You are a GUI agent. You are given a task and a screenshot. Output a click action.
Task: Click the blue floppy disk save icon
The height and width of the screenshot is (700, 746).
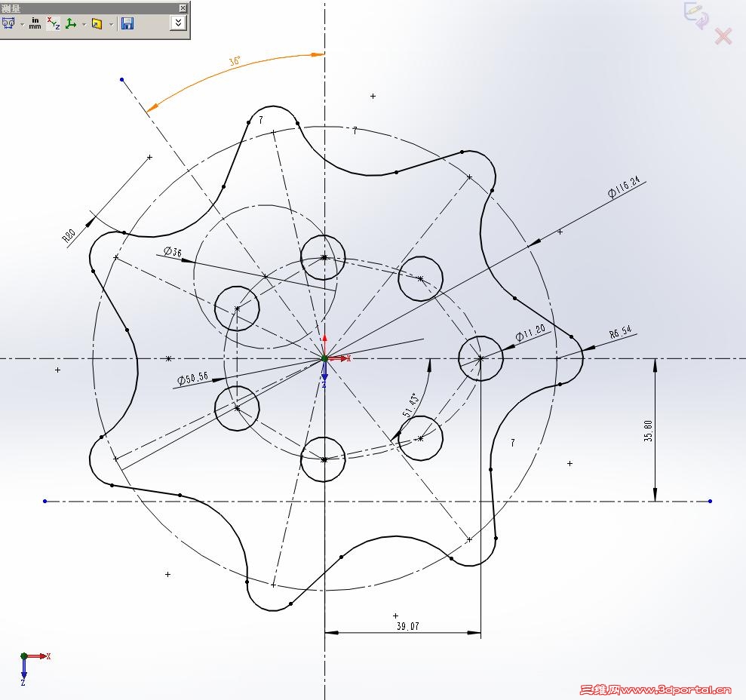click(127, 23)
